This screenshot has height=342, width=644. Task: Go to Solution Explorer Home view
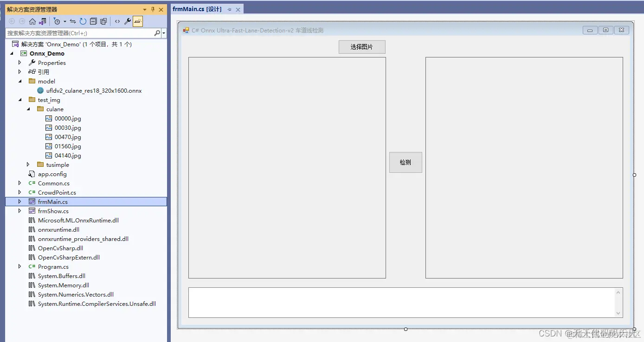[x=32, y=21]
